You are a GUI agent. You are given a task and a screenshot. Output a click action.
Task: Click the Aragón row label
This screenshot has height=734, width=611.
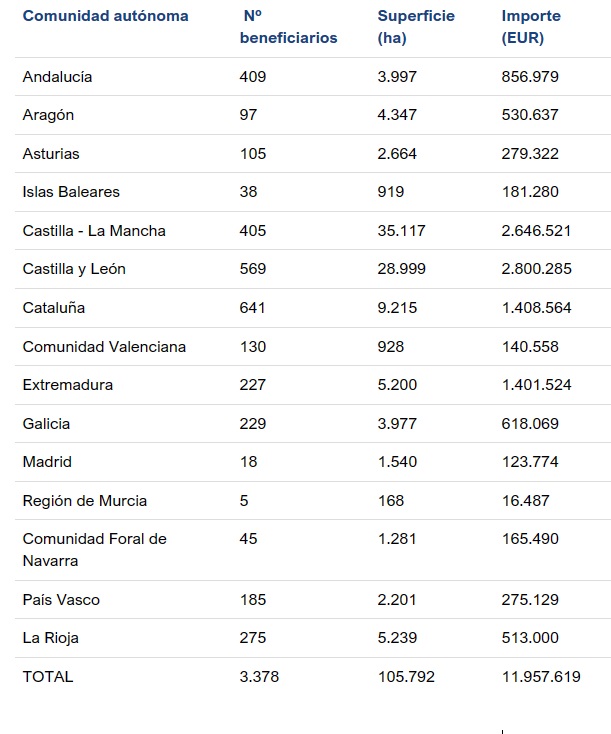click(48, 115)
